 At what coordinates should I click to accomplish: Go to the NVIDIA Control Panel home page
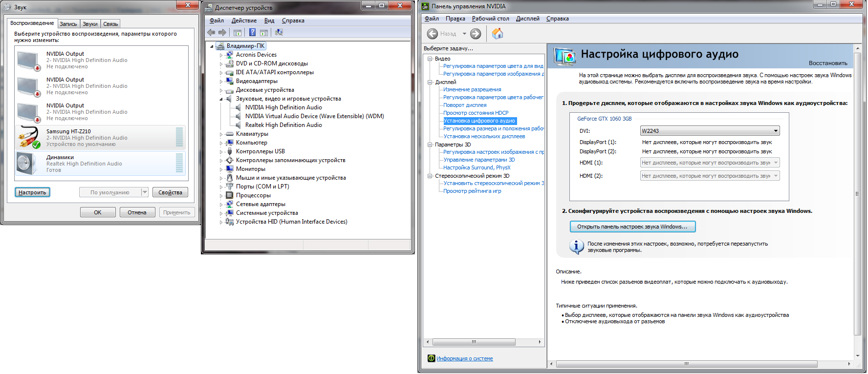[x=498, y=34]
